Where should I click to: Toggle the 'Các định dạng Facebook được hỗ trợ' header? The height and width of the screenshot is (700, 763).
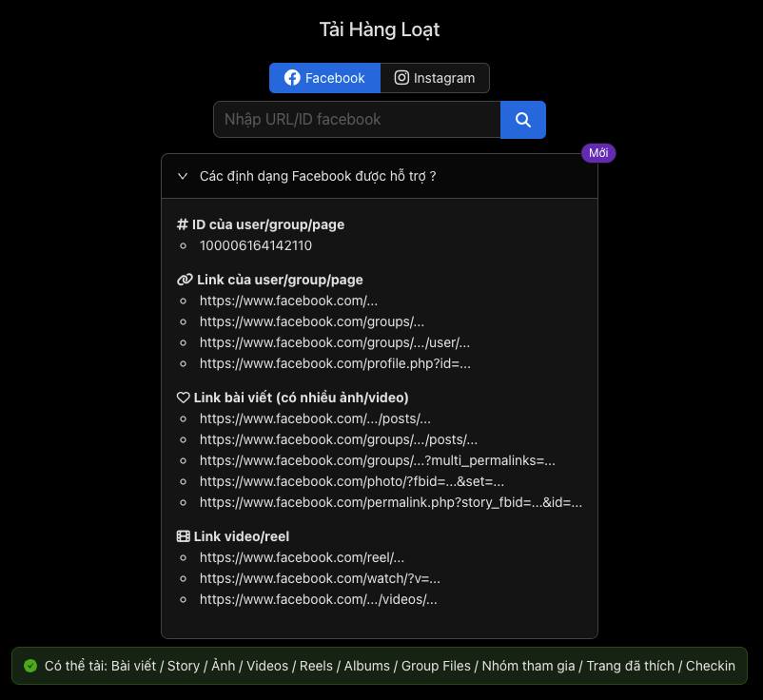click(379, 176)
